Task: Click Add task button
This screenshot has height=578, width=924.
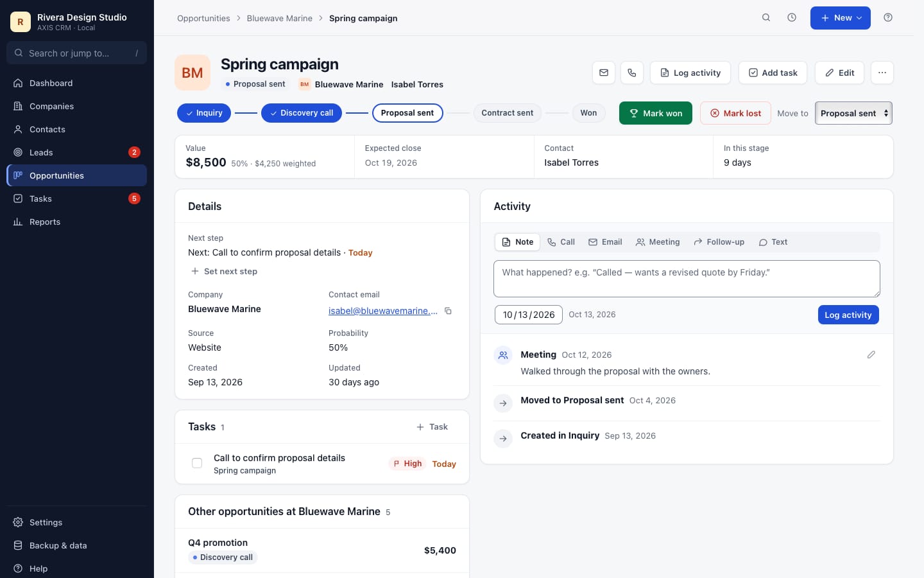Action: (x=773, y=73)
